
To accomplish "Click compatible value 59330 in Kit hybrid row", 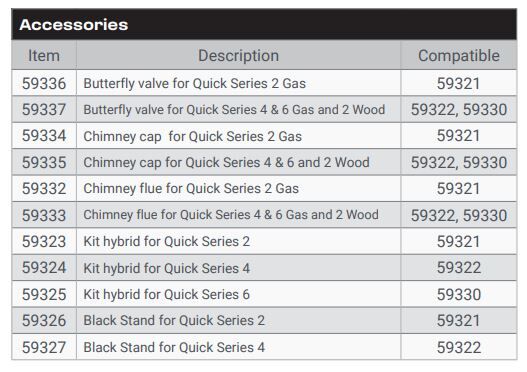I will 459,294.
